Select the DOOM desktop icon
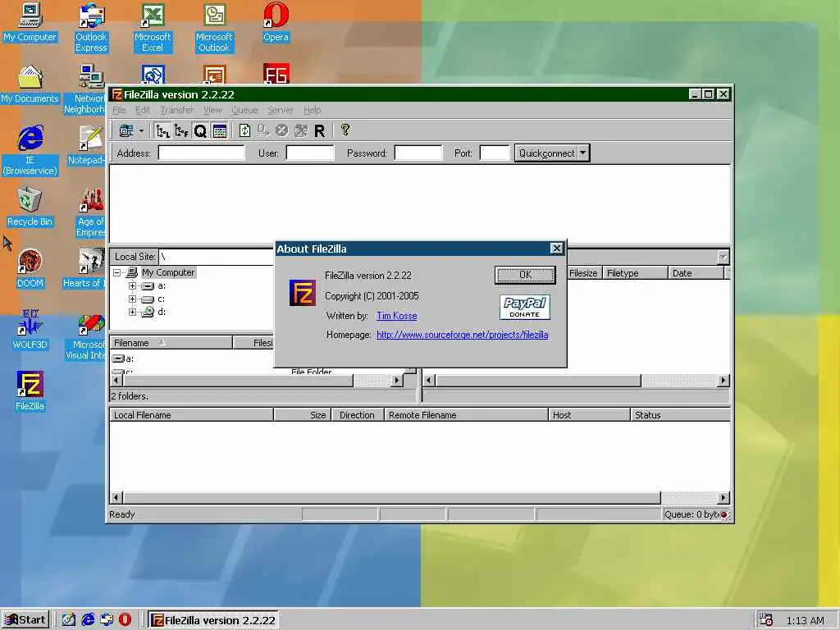840x630 pixels. pos(30,269)
